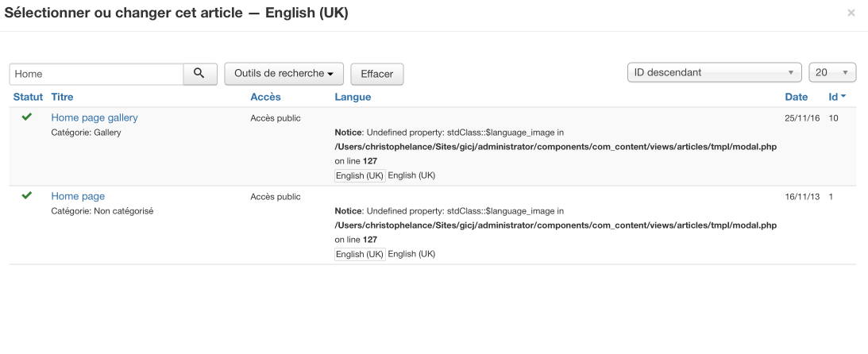Select the Home page gallery article
The width and height of the screenshot is (868, 354).
(x=95, y=117)
